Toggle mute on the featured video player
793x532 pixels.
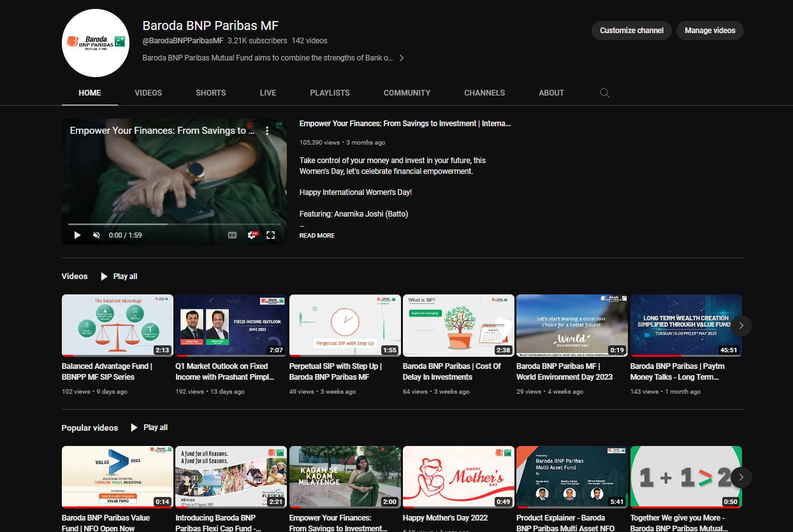[97, 235]
